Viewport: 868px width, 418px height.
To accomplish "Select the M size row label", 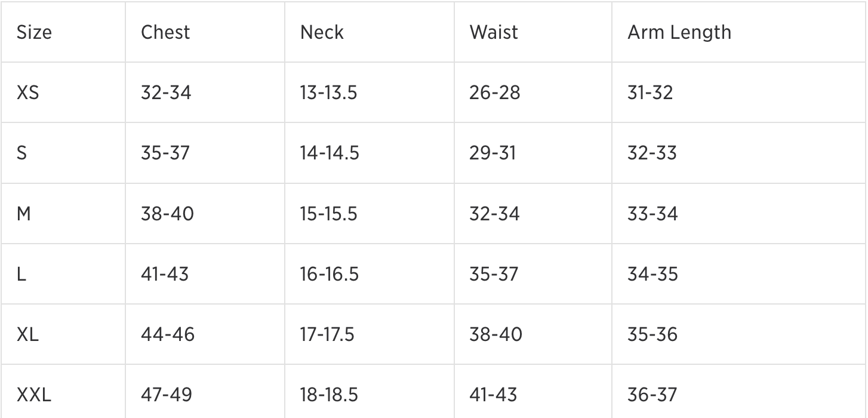I will 24,214.
